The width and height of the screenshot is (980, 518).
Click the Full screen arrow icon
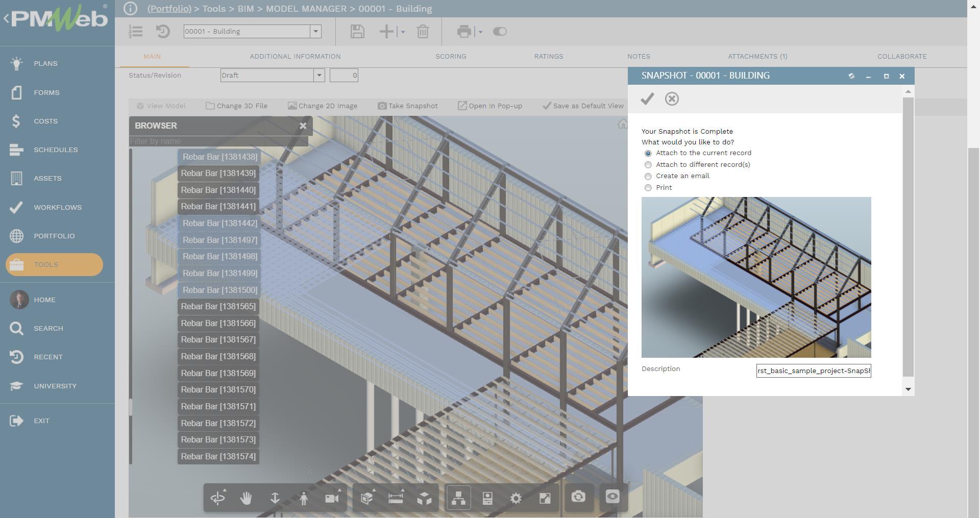545,498
